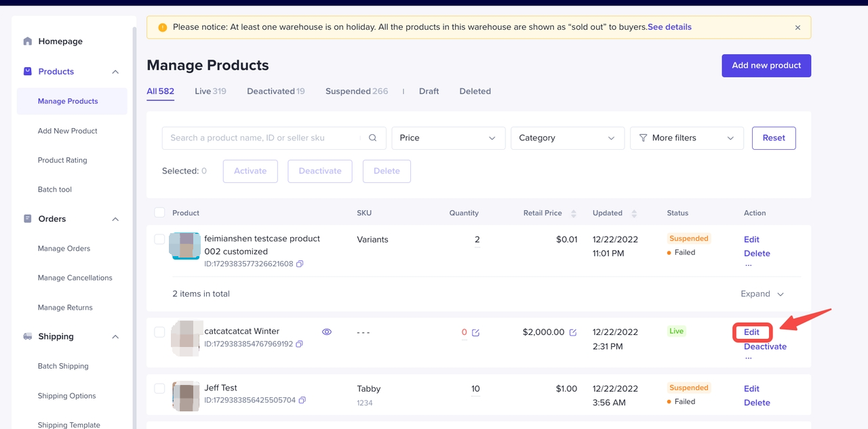The image size is (868, 429).
Task: Tick the Jeff Test product checkbox
Action: click(159, 388)
